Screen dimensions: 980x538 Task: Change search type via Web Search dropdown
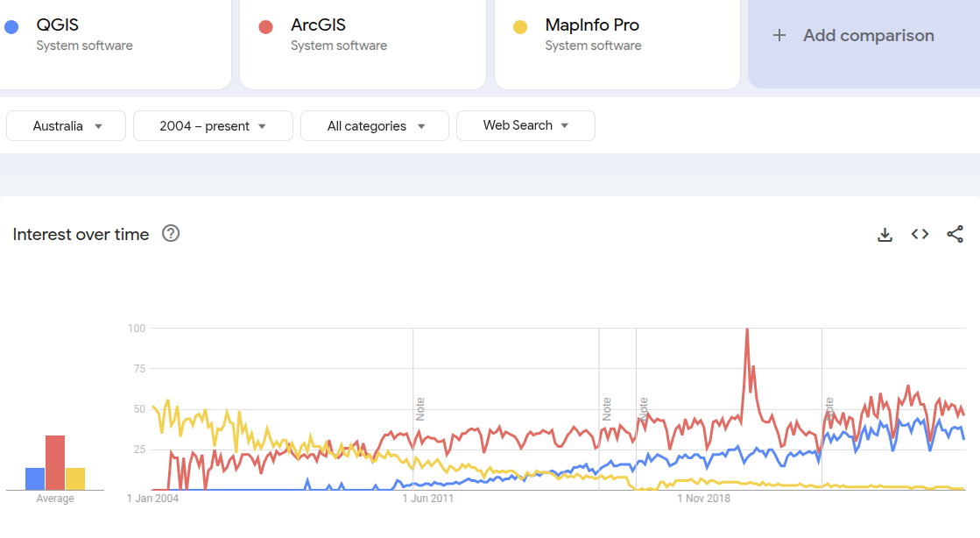(525, 125)
